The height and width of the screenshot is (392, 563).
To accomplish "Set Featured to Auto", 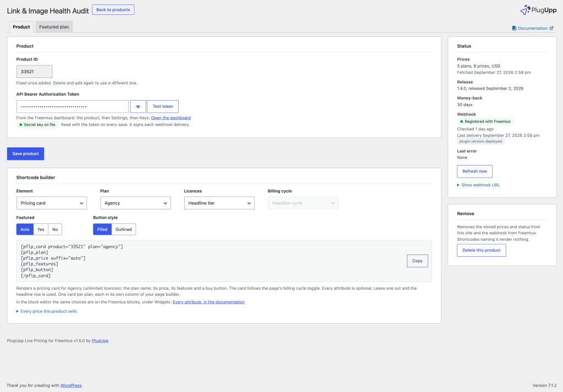I will pos(25,229).
